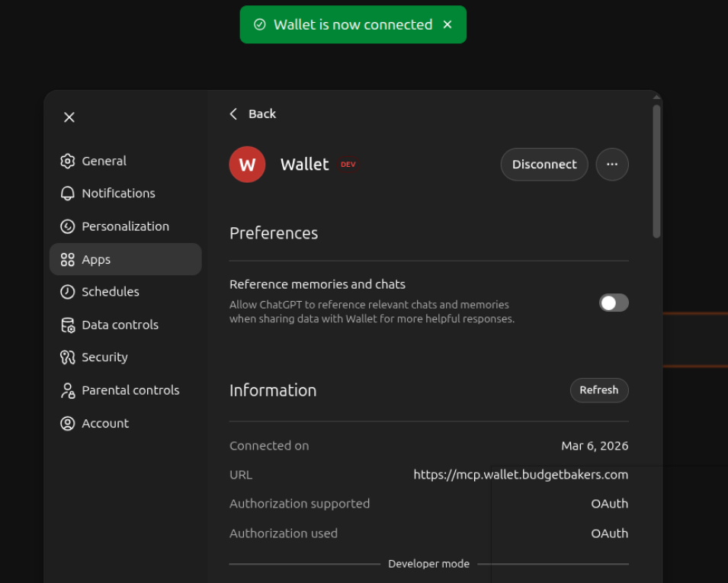
Task: Disconnect the Wallet integration
Action: coord(544,164)
